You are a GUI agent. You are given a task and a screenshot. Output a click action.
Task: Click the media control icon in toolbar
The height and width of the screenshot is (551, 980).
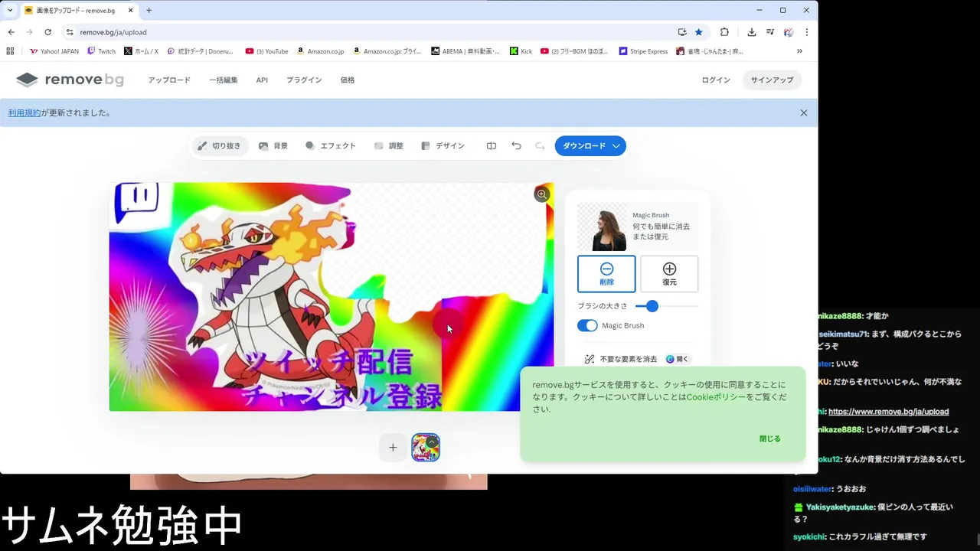tap(770, 32)
